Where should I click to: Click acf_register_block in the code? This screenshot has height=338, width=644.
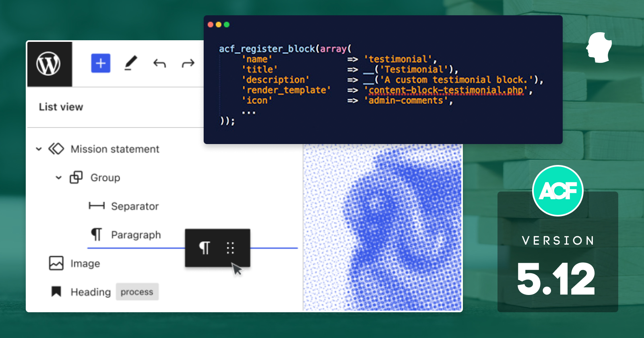(x=267, y=49)
